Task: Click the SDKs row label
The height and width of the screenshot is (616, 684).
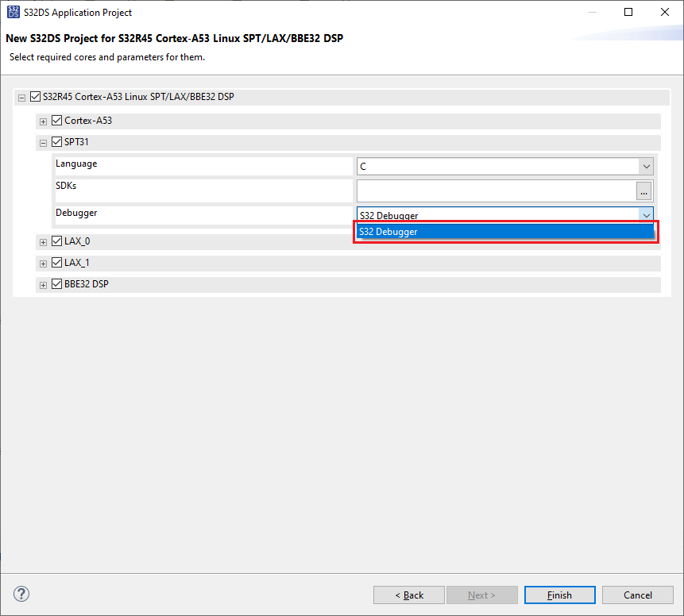Action: click(66, 186)
